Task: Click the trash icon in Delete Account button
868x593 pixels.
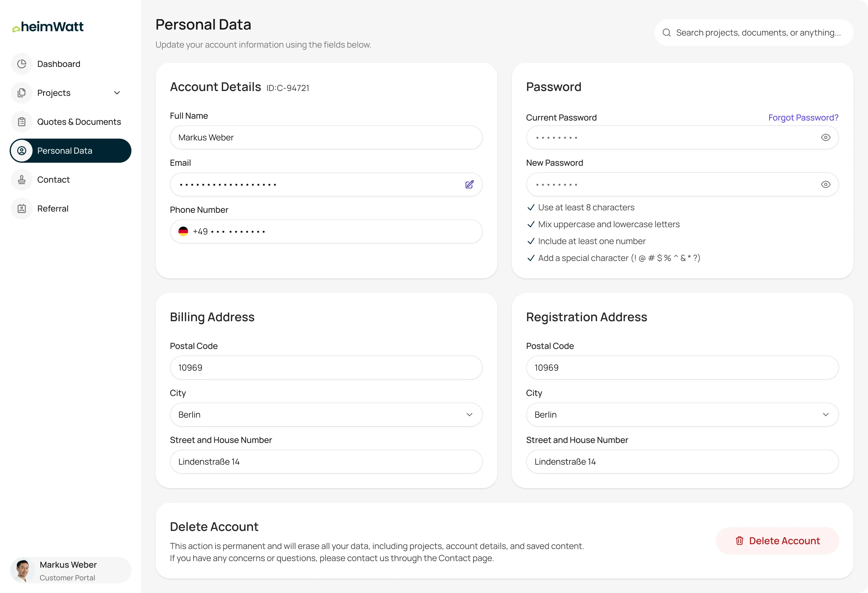Action: point(740,541)
